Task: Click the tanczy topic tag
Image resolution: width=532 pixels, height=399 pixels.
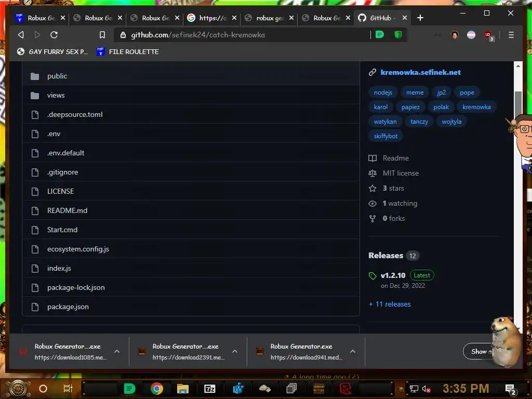Action: [419, 122]
